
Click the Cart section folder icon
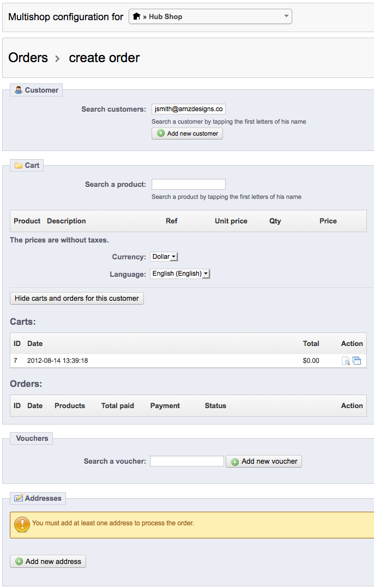pyautogui.click(x=19, y=165)
